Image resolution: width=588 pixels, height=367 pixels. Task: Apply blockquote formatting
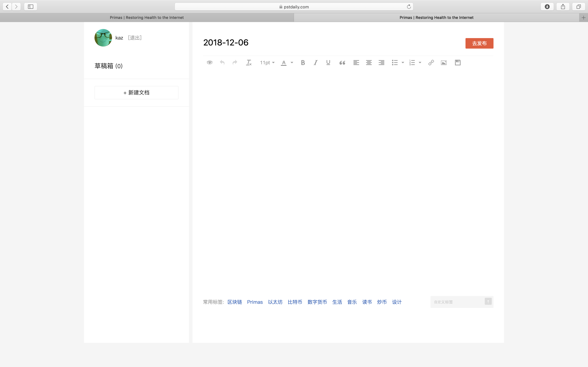click(x=342, y=63)
